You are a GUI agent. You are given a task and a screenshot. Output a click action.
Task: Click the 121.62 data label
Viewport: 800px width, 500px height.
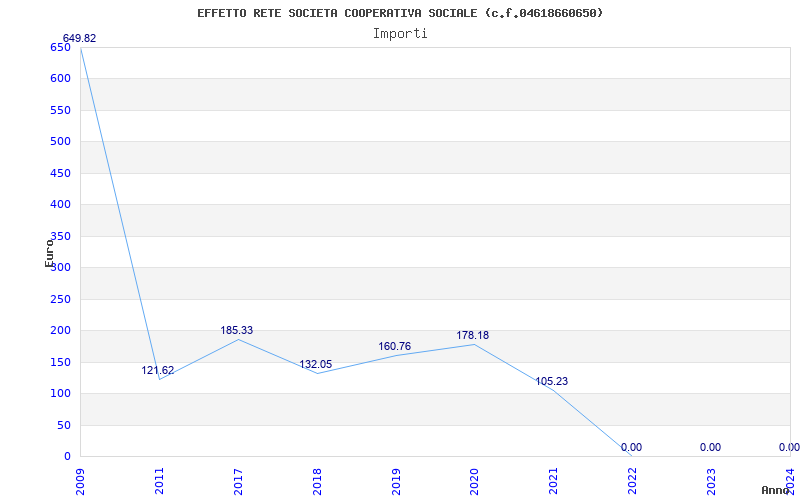[158, 370]
